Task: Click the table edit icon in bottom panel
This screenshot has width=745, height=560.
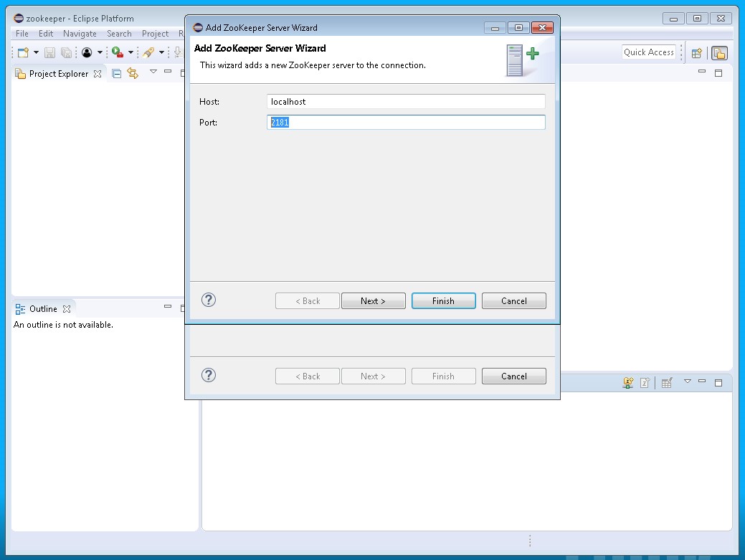Action: point(667,383)
